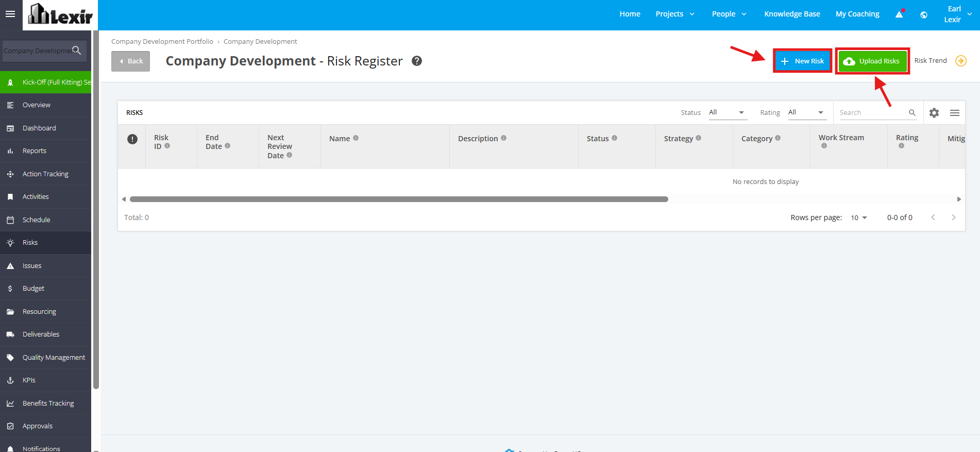This screenshot has height=452, width=980.
Task: Click the info icon beside the Name column
Action: pyautogui.click(x=356, y=138)
